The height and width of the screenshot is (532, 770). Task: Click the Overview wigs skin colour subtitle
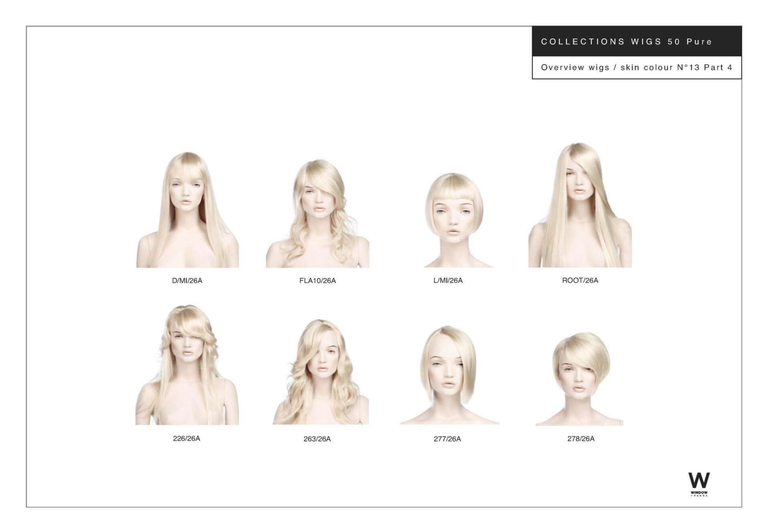point(636,67)
